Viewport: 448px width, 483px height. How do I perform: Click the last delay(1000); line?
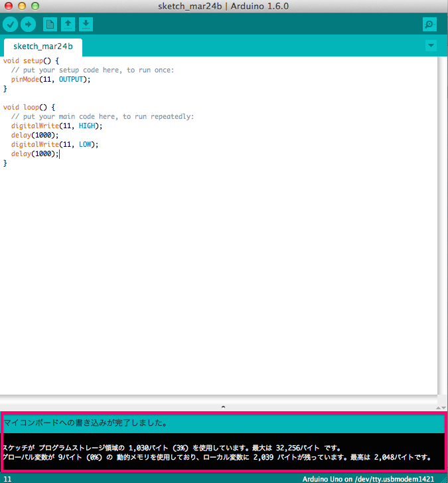click(35, 153)
